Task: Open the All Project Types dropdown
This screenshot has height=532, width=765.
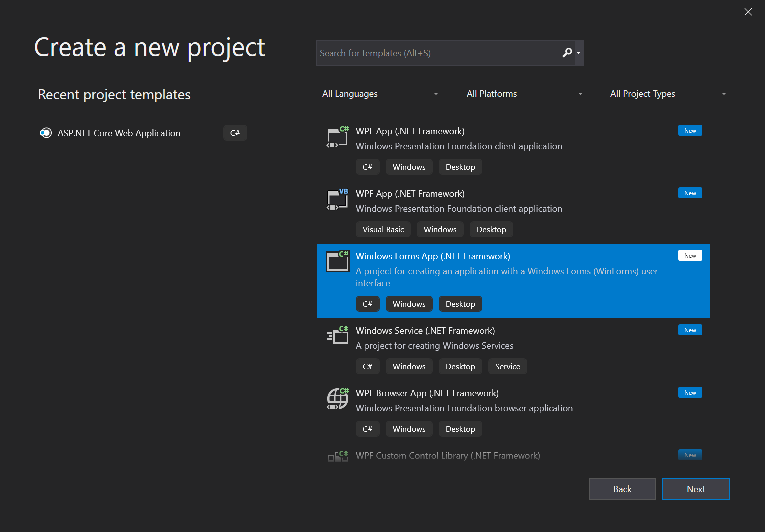Action: click(668, 93)
